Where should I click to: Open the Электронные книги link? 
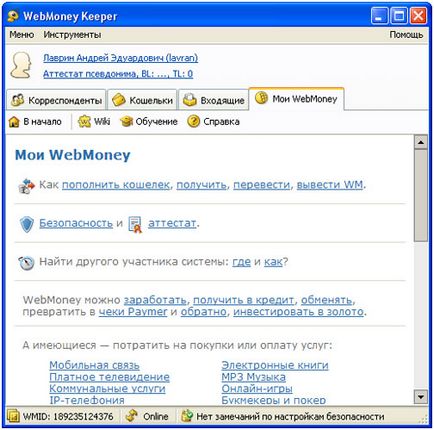(275, 365)
